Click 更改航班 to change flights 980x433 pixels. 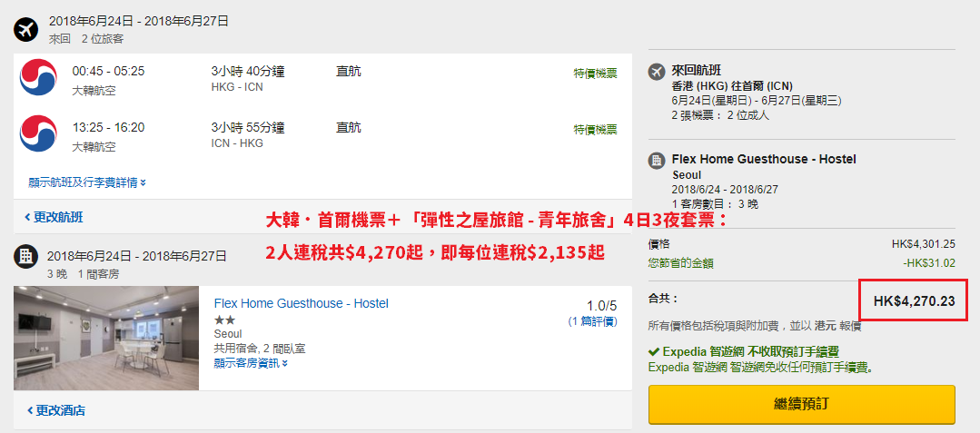click(x=54, y=218)
